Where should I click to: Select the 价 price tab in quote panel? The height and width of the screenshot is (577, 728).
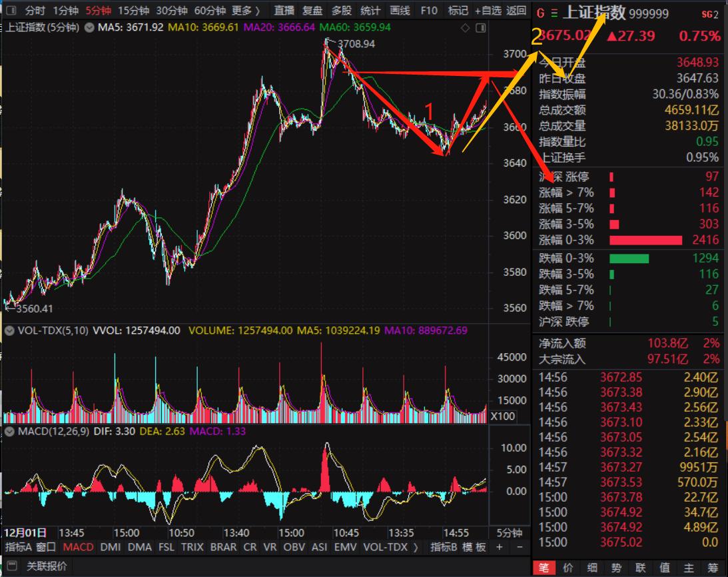(568, 568)
